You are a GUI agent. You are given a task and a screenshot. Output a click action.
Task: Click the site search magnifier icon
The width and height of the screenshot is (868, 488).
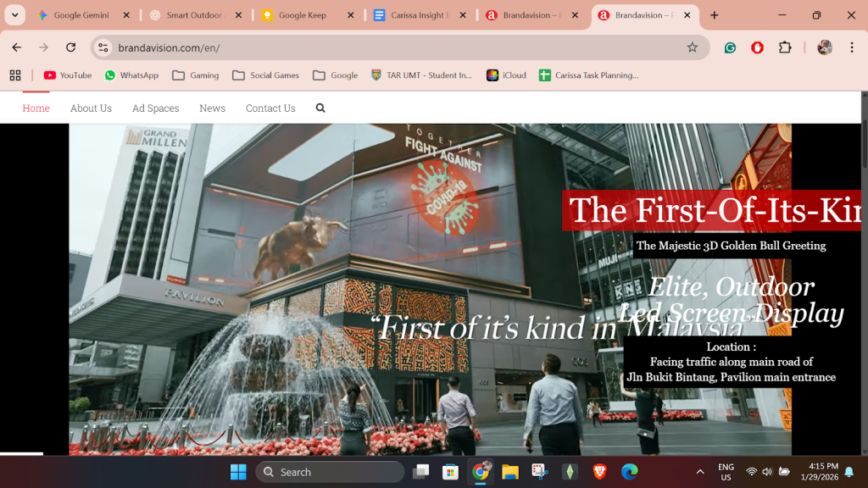(320, 108)
